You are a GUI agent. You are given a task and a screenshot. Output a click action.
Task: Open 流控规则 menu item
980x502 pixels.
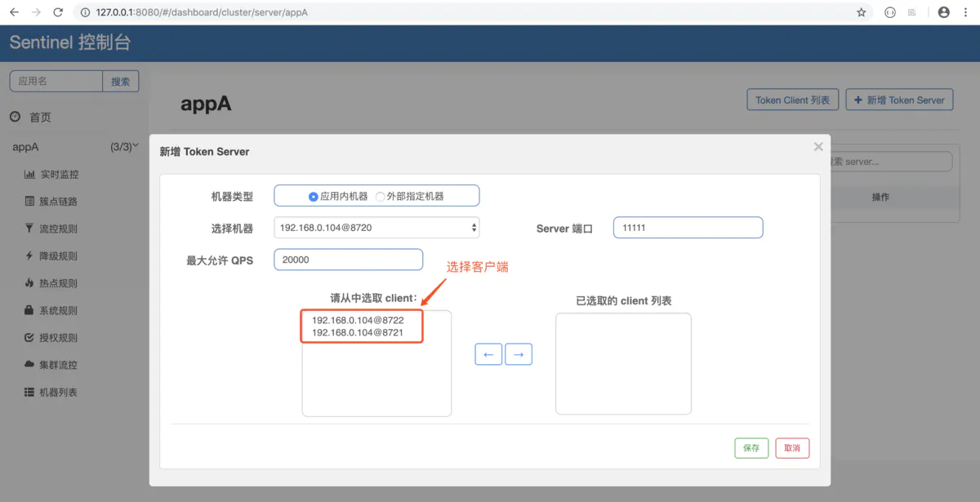pyautogui.click(x=59, y=229)
